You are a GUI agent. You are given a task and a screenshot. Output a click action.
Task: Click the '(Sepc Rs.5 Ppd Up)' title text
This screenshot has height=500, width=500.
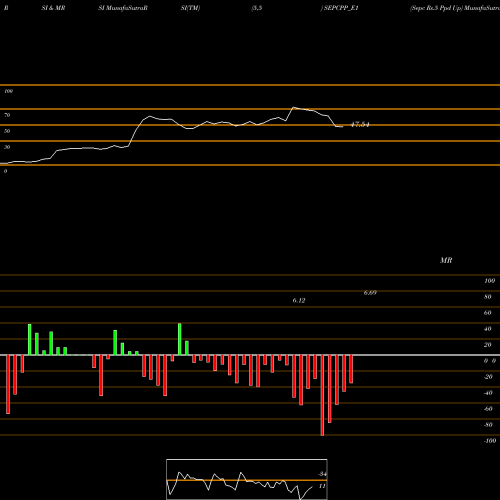click(436, 8)
